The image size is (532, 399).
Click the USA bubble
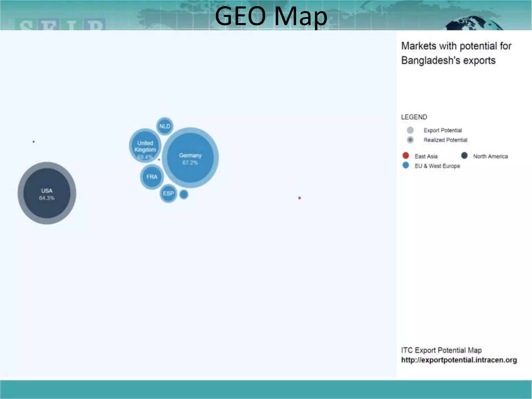coord(47,193)
